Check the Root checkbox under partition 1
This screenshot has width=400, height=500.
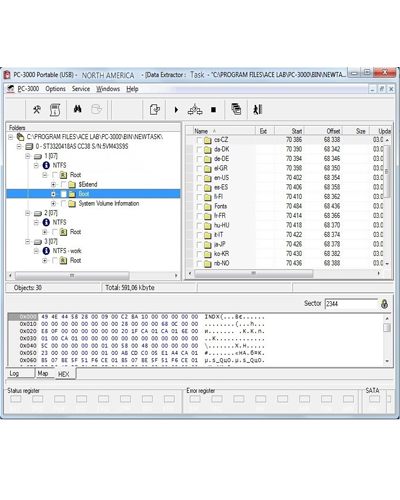(x=55, y=175)
